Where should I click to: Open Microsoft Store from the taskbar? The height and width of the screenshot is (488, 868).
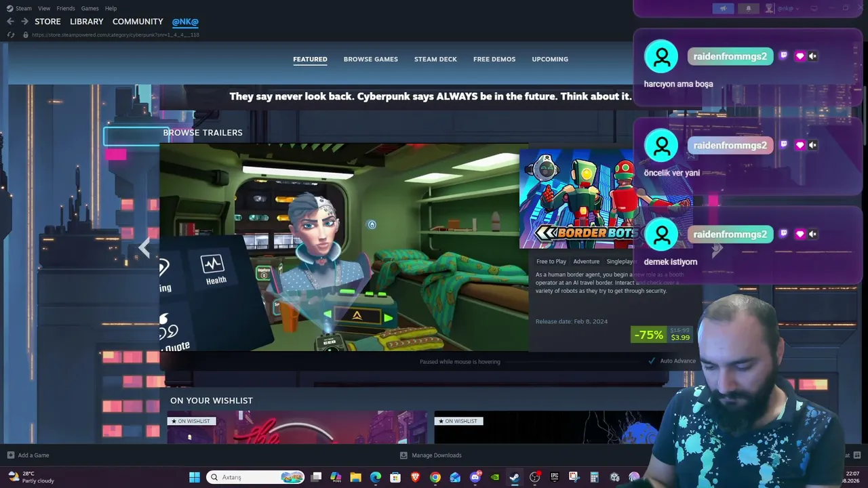[x=395, y=477]
